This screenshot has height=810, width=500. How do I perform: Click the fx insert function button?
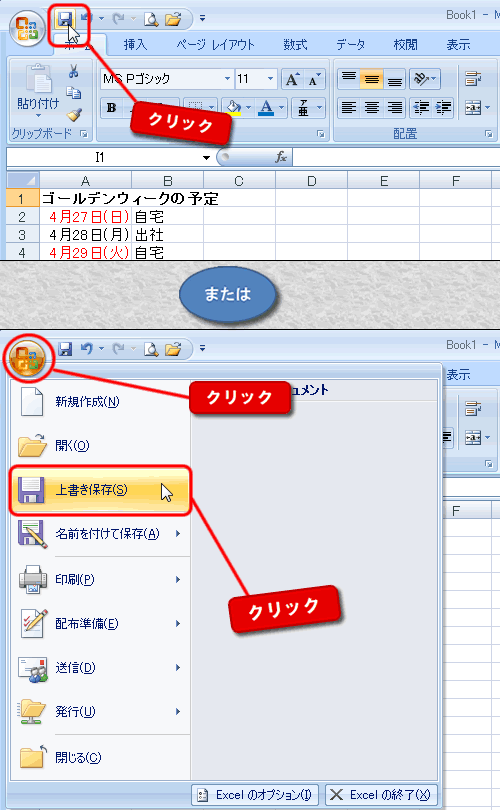[280, 157]
